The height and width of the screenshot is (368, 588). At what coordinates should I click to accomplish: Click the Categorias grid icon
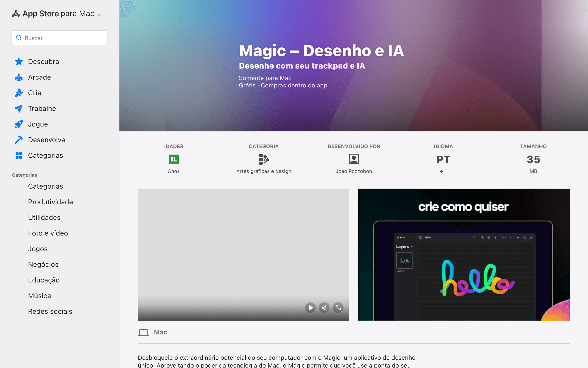click(x=19, y=155)
